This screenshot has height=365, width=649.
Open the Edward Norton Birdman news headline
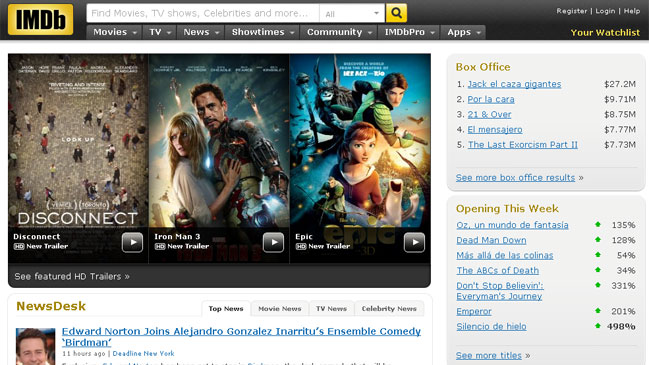(x=241, y=337)
